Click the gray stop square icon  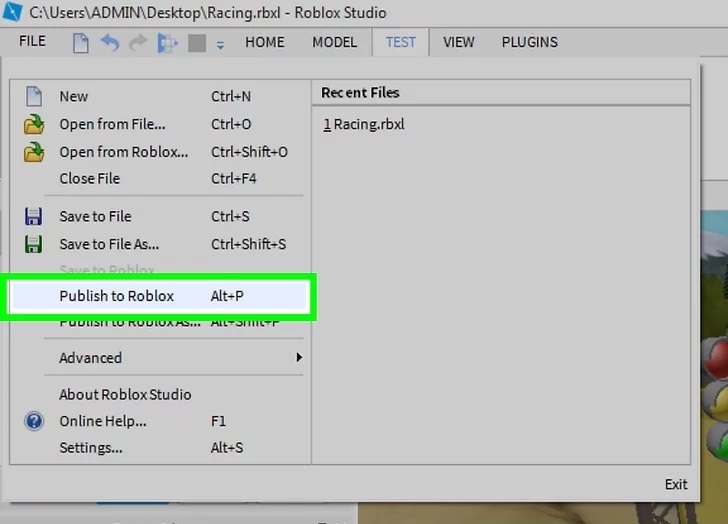click(x=197, y=43)
